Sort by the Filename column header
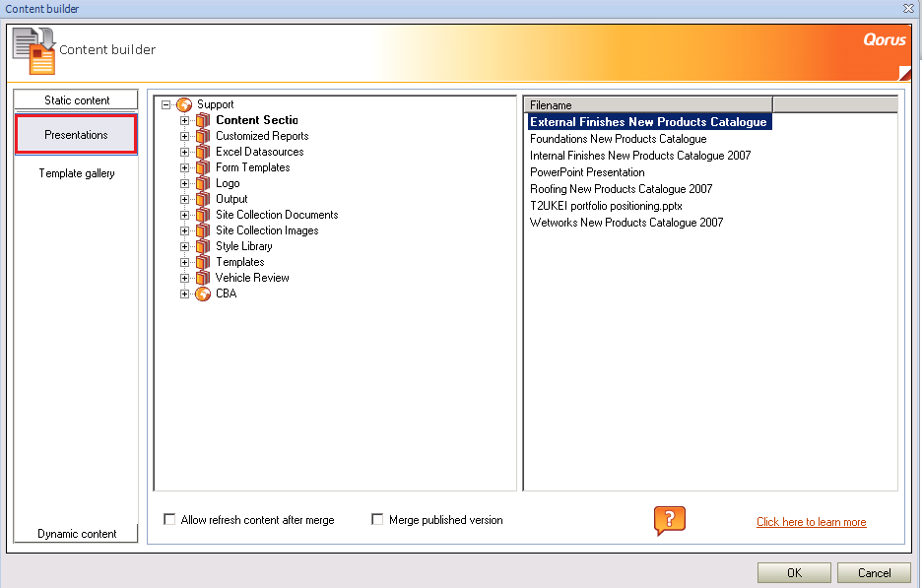 pos(648,104)
